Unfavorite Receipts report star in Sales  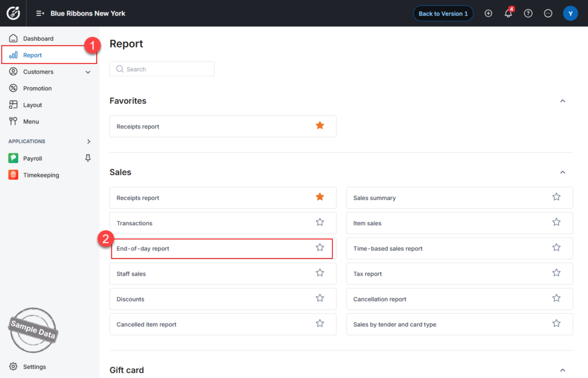tap(320, 197)
